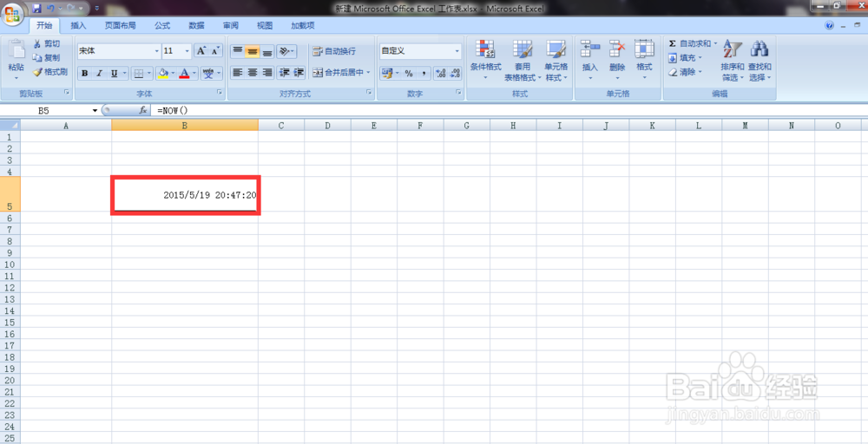Viewport: 868px width, 444px height.
Task: Switch to 数据 ribbon tab
Action: click(x=196, y=25)
